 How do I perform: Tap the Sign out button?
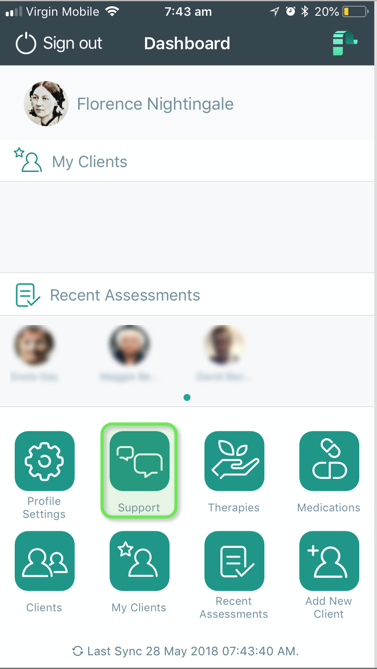click(59, 44)
